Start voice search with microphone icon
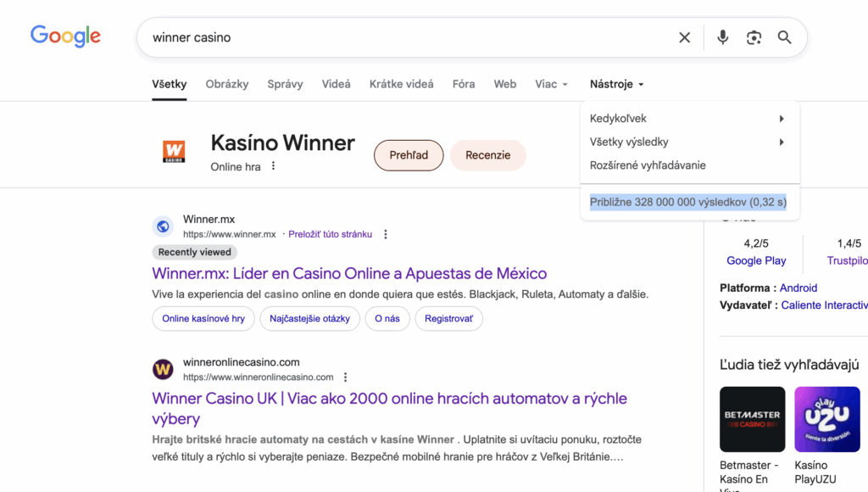 tap(722, 37)
